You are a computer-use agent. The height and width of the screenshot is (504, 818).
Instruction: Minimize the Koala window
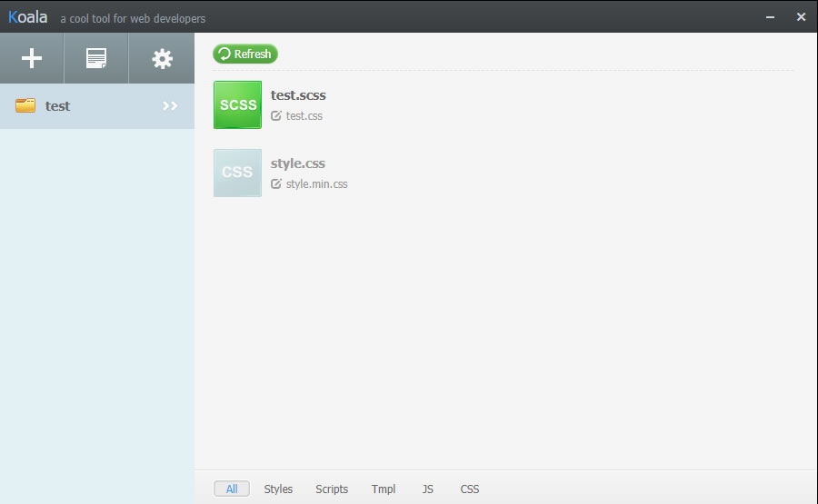[771, 16]
